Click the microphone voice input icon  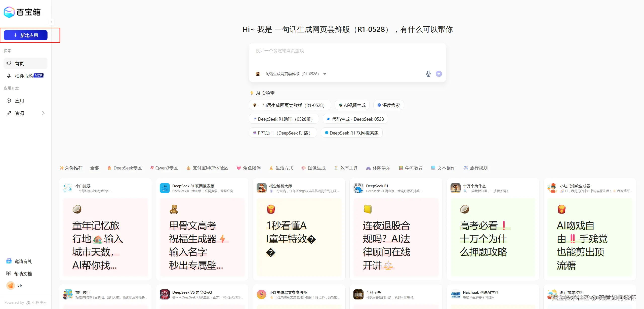(428, 74)
